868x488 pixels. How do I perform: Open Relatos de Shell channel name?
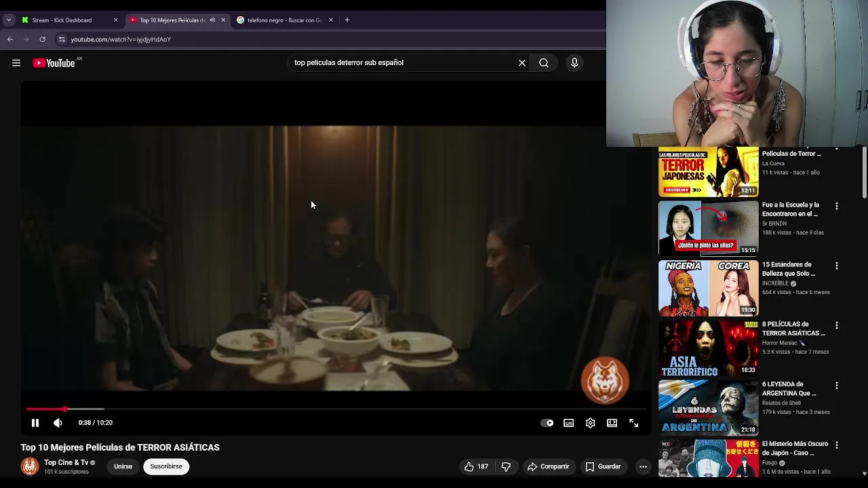[781, 403]
